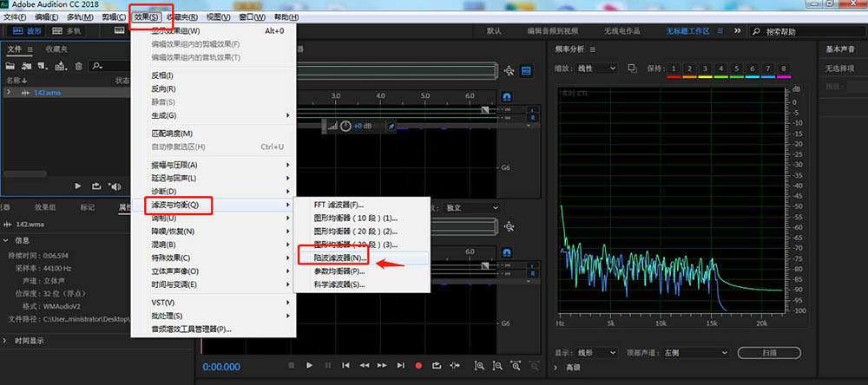Choose FFT 滤波器(F)... from submenu

click(362, 205)
